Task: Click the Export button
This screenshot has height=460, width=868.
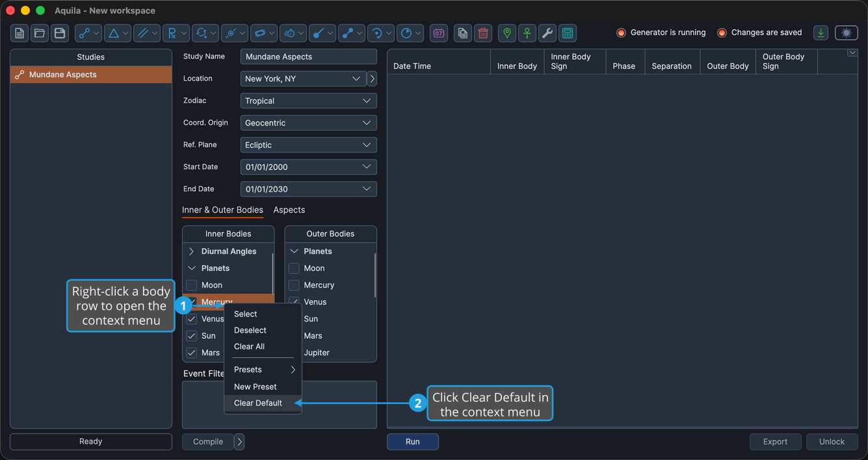Action: (775, 442)
